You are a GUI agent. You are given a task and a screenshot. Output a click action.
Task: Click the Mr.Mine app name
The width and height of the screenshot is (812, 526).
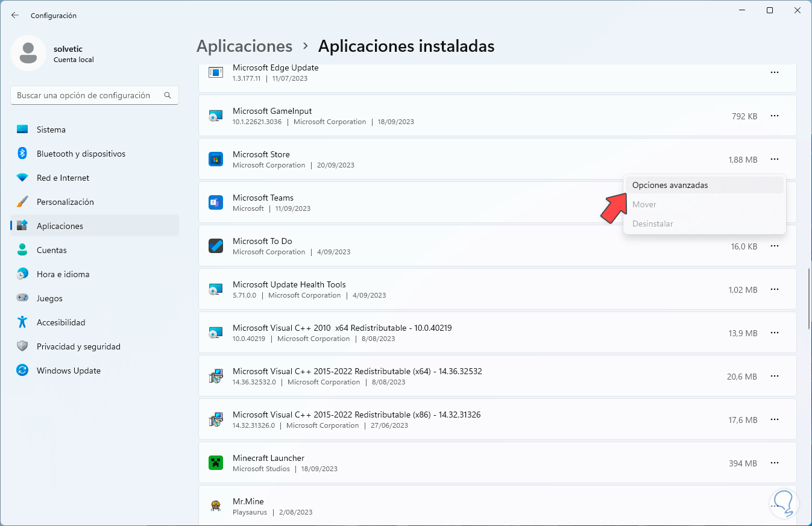coord(248,501)
